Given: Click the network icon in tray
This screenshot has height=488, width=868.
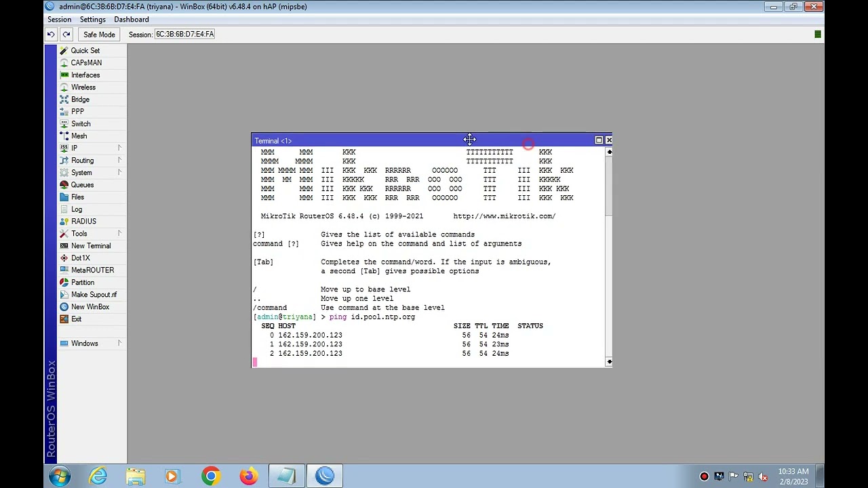Looking at the screenshot, I should (749, 476).
